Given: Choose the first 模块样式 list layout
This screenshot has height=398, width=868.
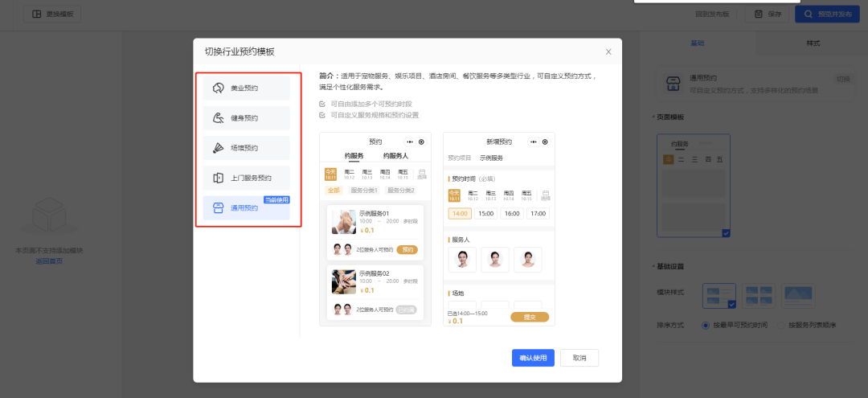Looking at the screenshot, I should [x=719, y=296].
